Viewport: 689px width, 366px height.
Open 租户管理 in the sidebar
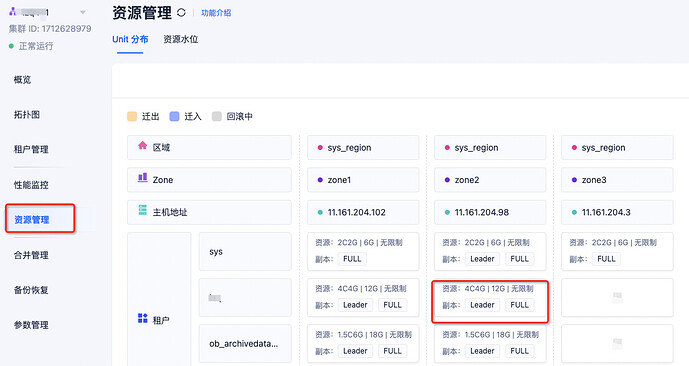click(x=31, y=149)
